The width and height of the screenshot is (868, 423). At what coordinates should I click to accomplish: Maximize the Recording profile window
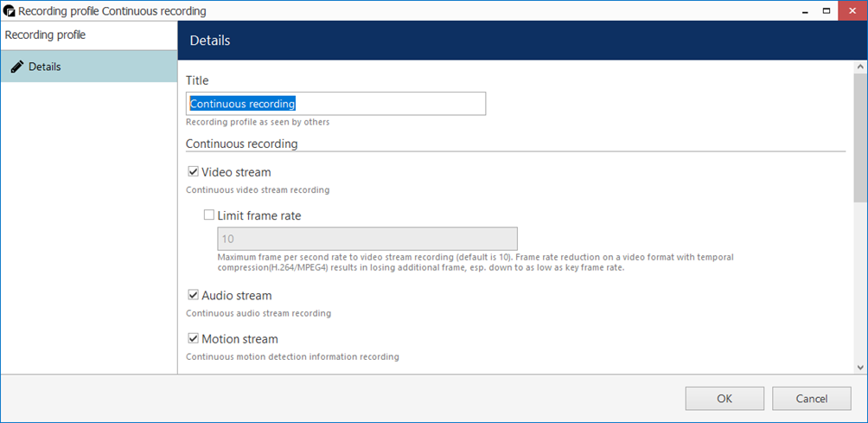(826, 11)
